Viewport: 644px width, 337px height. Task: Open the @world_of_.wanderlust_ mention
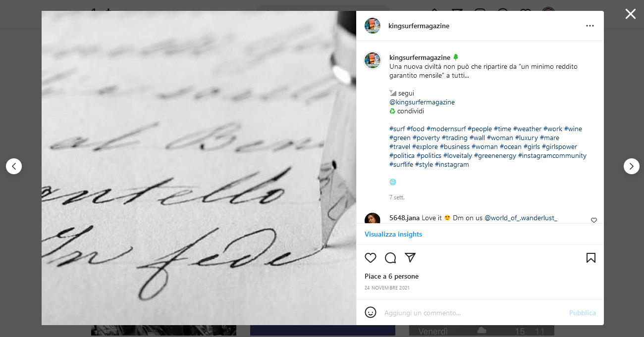coord(521,218)
